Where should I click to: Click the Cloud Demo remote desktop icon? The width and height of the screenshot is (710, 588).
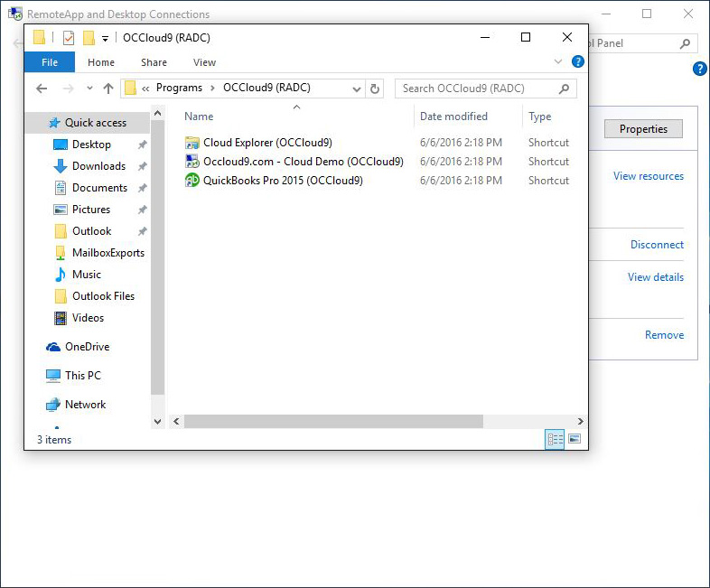coord(192,162)
